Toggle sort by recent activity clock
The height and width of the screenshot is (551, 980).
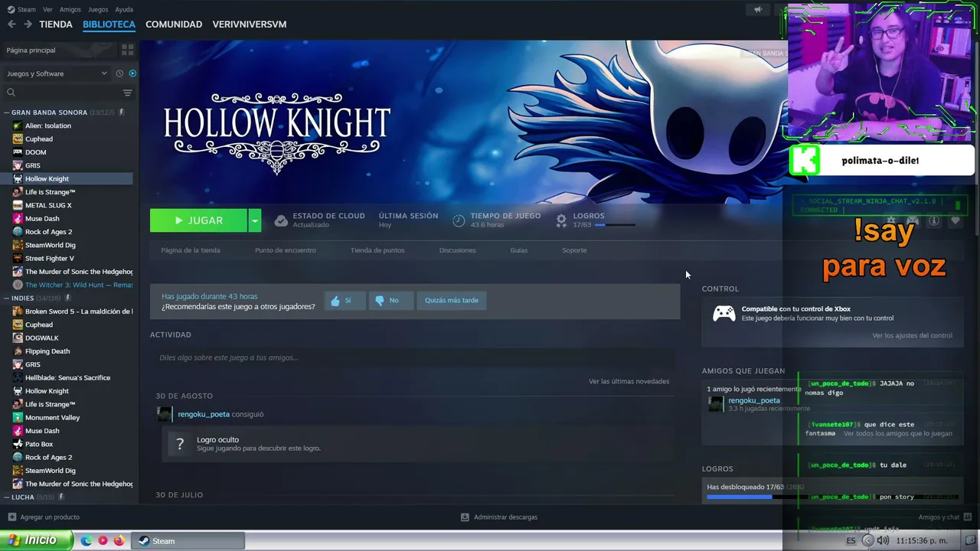[119, 73]
